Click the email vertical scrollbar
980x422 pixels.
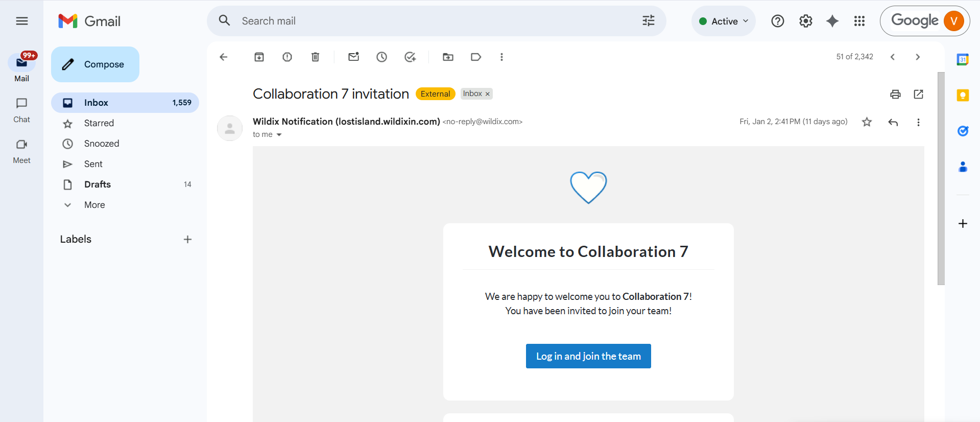[941, 178]
